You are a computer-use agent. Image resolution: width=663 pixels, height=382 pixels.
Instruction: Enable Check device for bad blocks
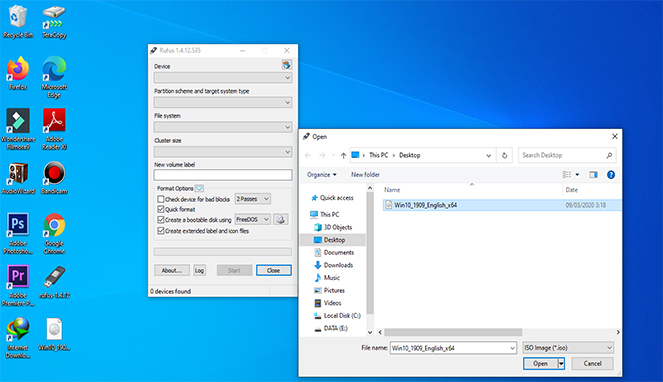(161, 199)
